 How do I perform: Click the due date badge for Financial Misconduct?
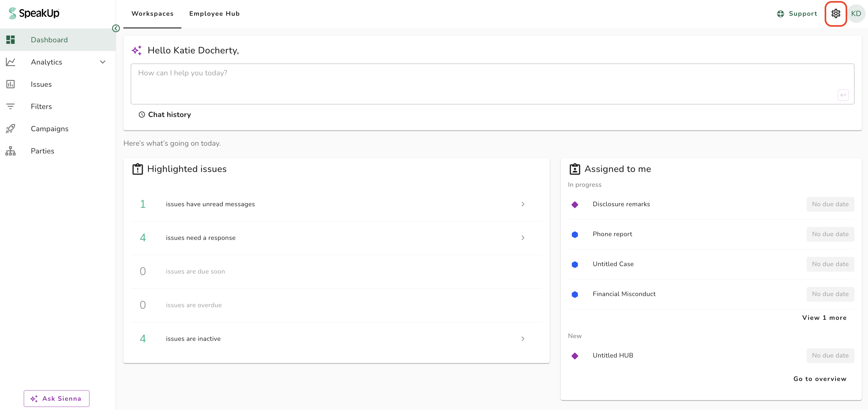click(x=830, y=294)
